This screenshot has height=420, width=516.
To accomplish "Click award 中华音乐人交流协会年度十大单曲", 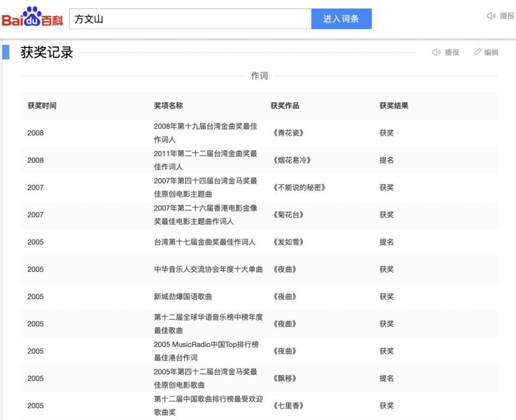I will pyautogui.click(x=208, y=270).
